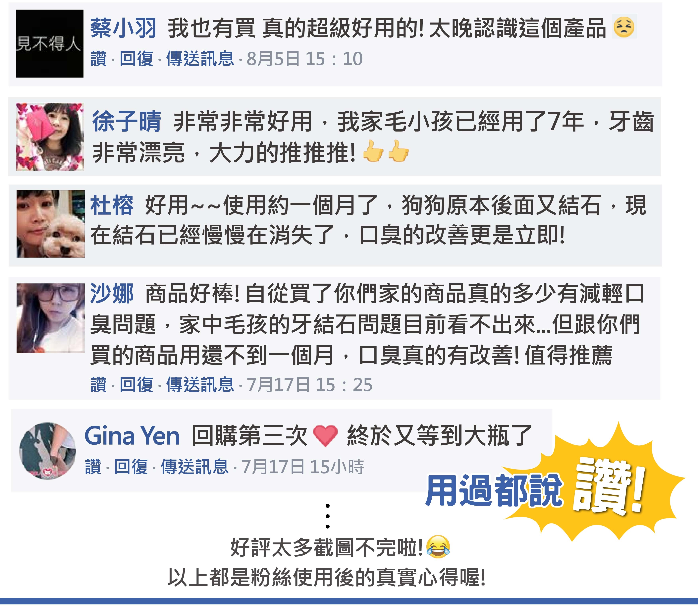Click 傳送訊息 under Gina Yen's comment
698x616 pixels.
point(195,467)
